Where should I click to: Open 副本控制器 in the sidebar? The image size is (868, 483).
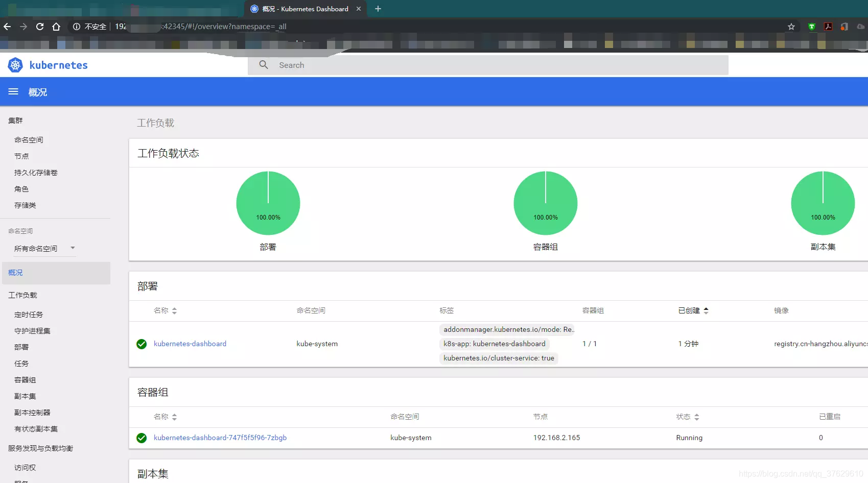pyautogui.click(x=32, y=413)
